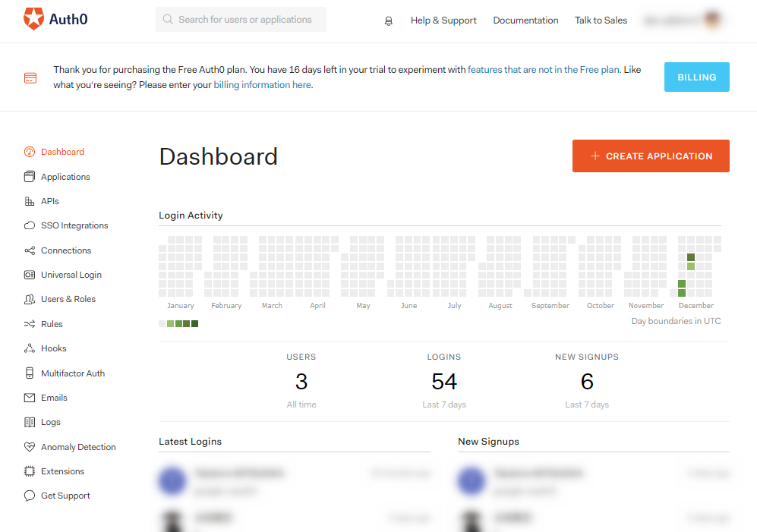Follow 'features that are not in the Free plan' link
The width and height of the screenshot is (757, 532).
click(x=543, y=70)
